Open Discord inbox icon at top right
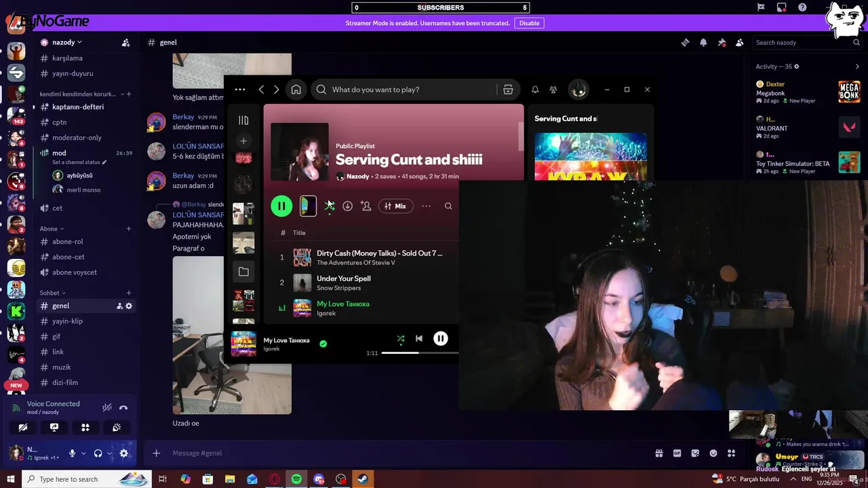 [782, 7]
